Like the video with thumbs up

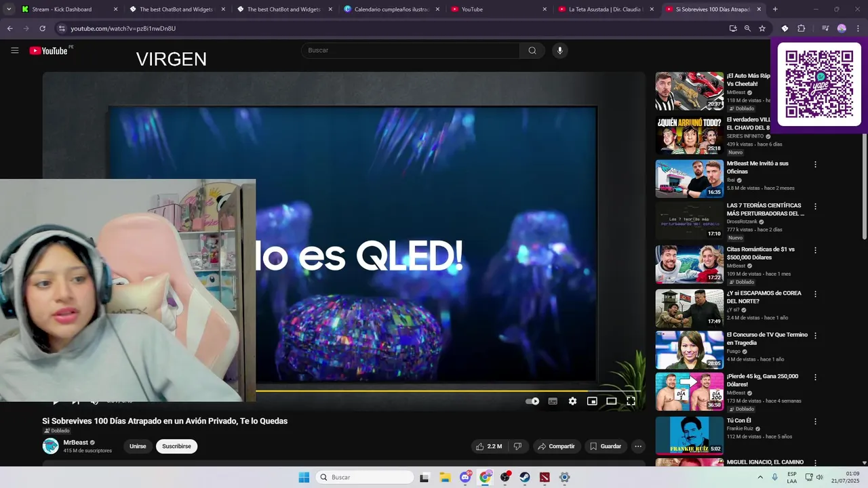click(489, 446)
